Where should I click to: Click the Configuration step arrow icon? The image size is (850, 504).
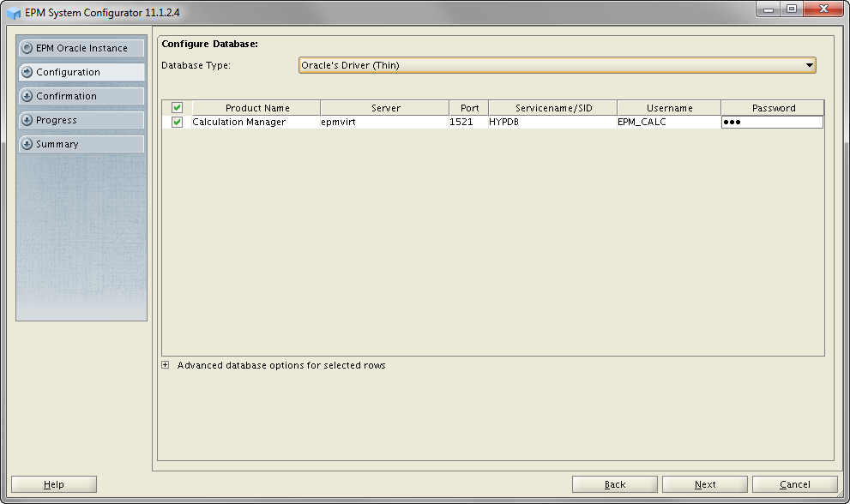(x=27, y=72)
